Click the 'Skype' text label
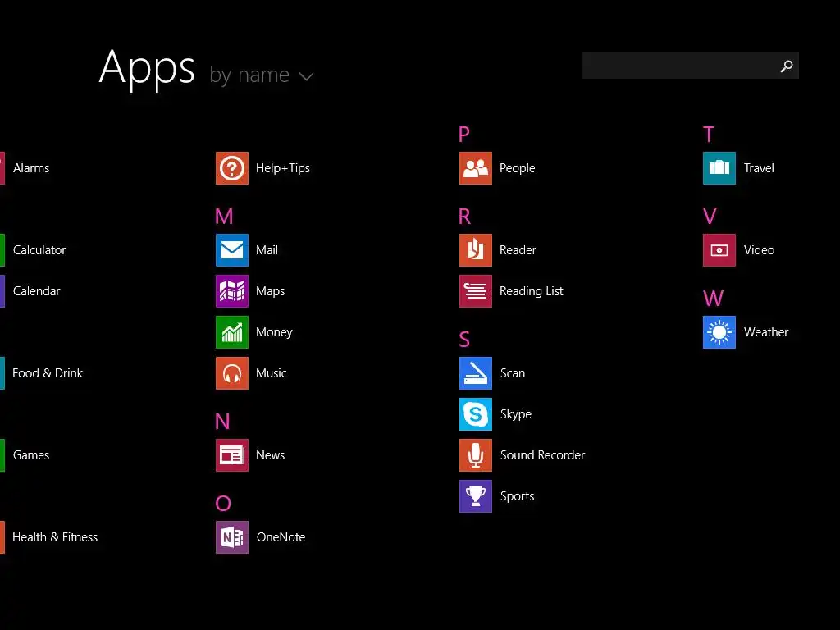Image resolution: width=840 pixels, height=630 pixels. point(516,414)
